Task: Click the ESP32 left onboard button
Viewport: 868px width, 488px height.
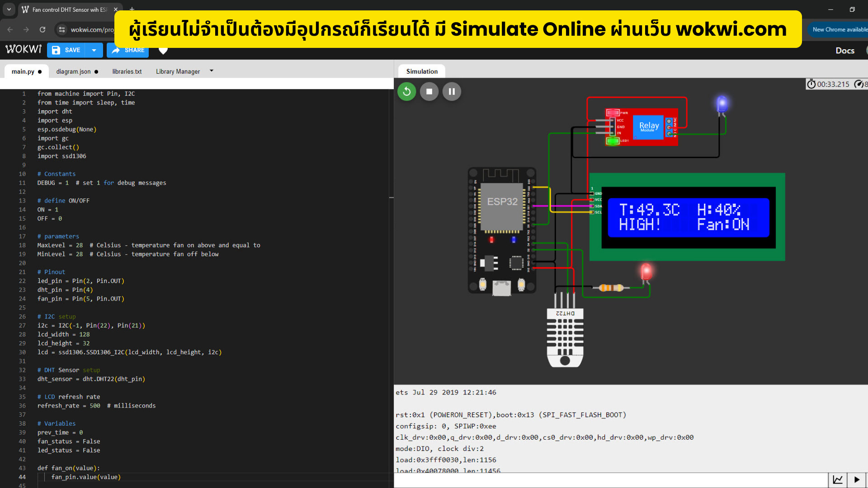Action: (x=482, y=285)
